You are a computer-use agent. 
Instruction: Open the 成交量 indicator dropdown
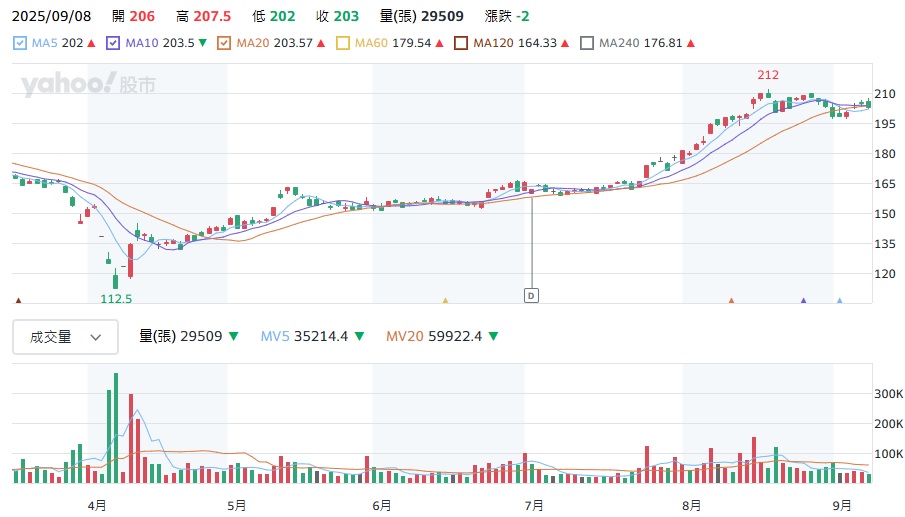point(65,337)
